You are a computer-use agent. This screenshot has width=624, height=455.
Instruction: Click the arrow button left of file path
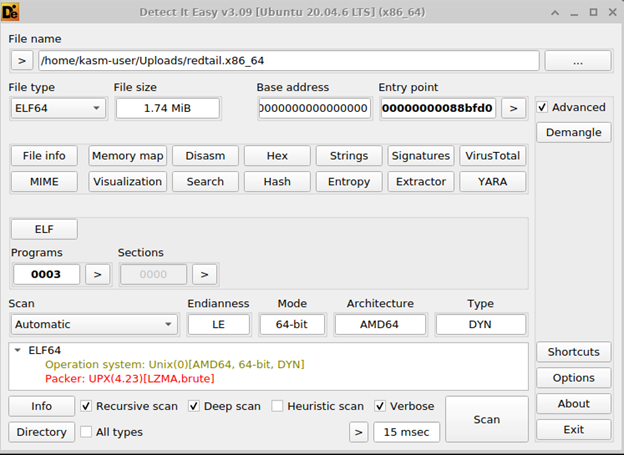tap(22, 61)
